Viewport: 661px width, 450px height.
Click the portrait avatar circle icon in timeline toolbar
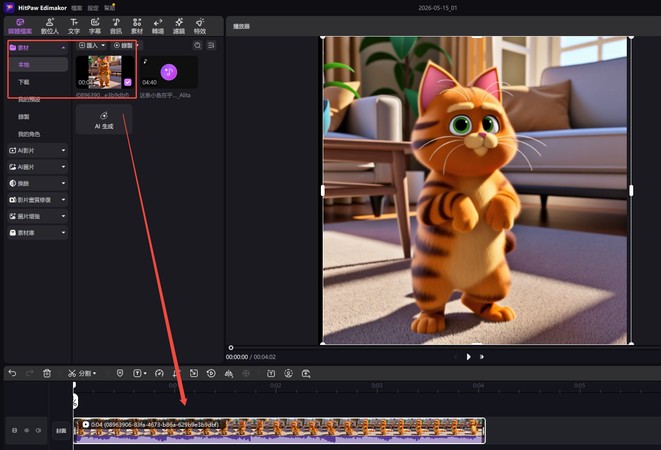(288, 373)
